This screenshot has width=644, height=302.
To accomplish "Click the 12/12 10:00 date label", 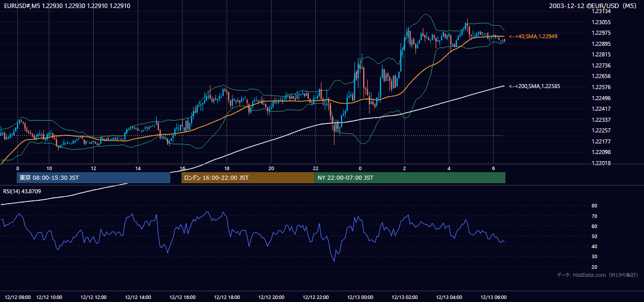I will 49,297.
